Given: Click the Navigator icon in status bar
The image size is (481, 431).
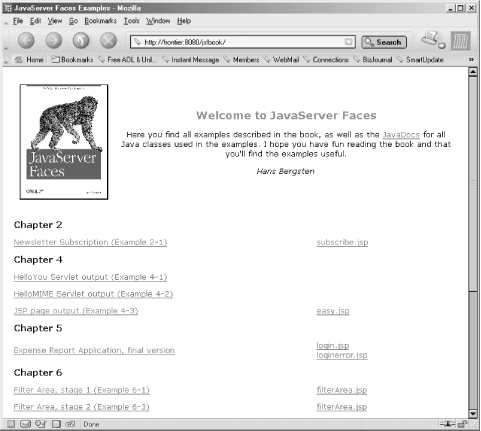Looking at the screenshot, I should pos(11,424).
